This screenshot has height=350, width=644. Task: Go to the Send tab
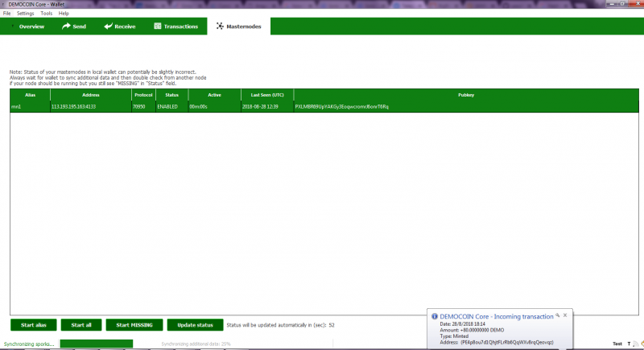tap(74, 27)
